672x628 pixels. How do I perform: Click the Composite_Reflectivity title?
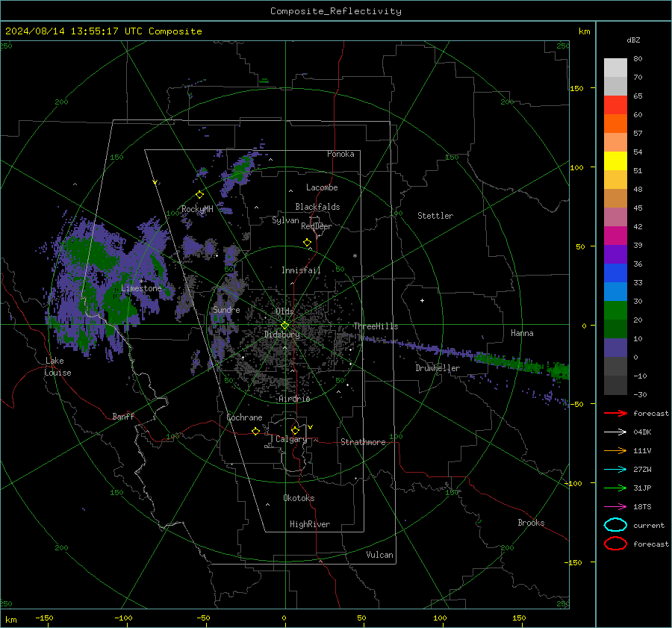coord(336,11)
